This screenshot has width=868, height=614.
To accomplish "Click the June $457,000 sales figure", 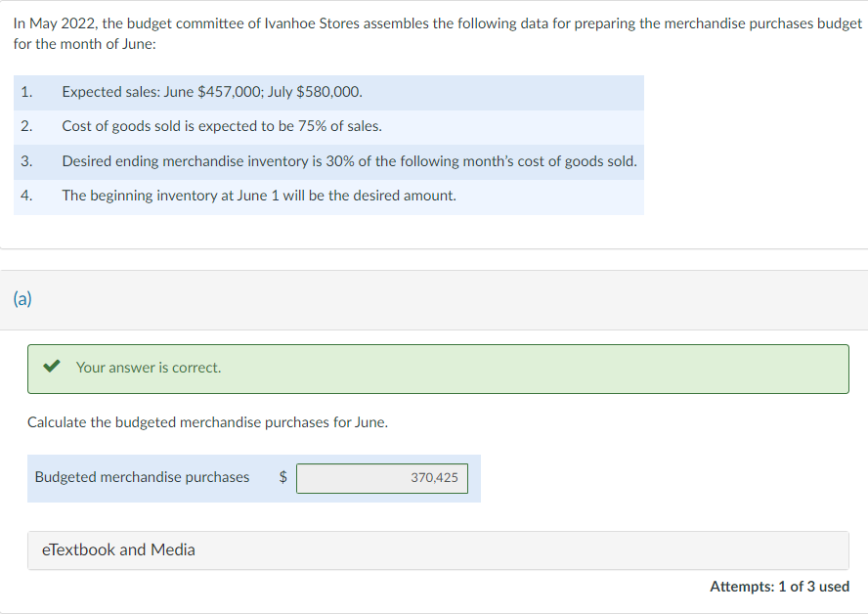I will (212, 92).
